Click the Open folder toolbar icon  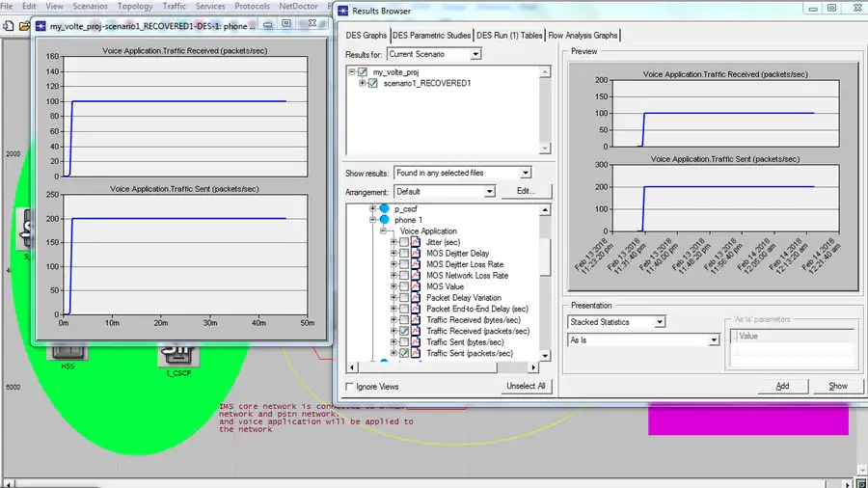(24, 25)
